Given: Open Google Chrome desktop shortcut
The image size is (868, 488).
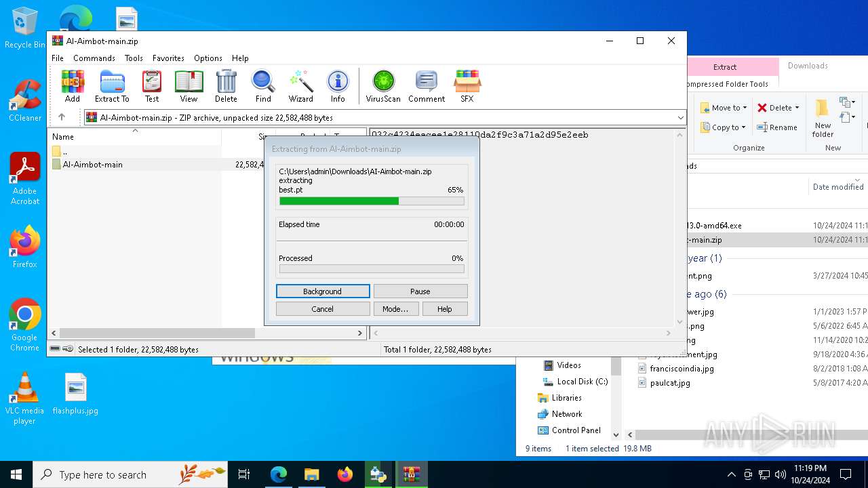Looking at the screenshot, I should tap(25, 325).
